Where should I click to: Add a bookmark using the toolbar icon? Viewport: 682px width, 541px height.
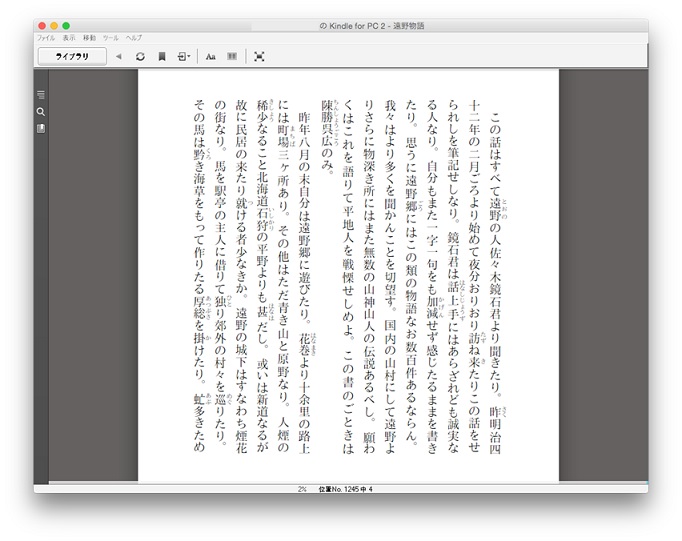pos(162,57)
